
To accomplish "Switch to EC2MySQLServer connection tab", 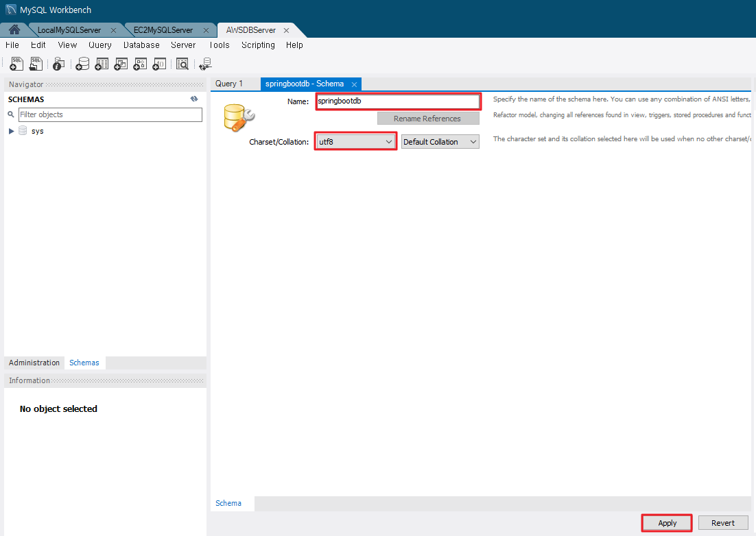I will [163, 30].
